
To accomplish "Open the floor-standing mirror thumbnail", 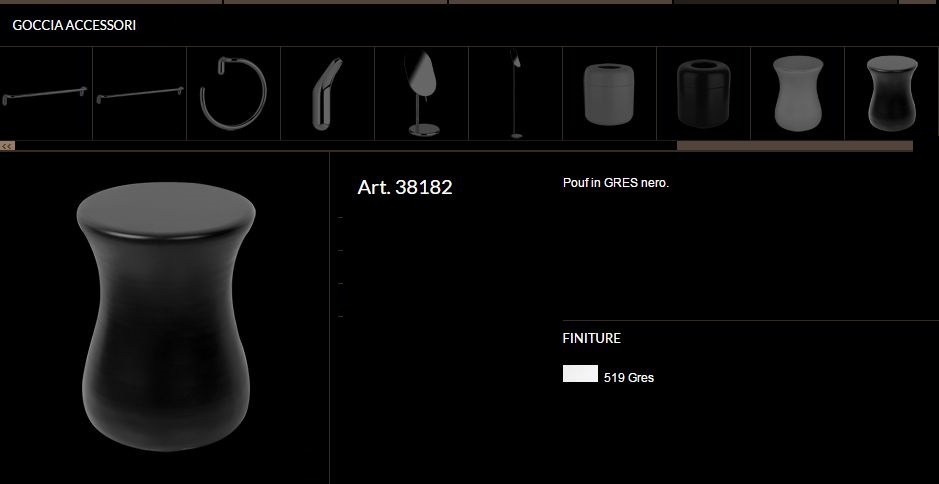I will [x=516, y=93].
